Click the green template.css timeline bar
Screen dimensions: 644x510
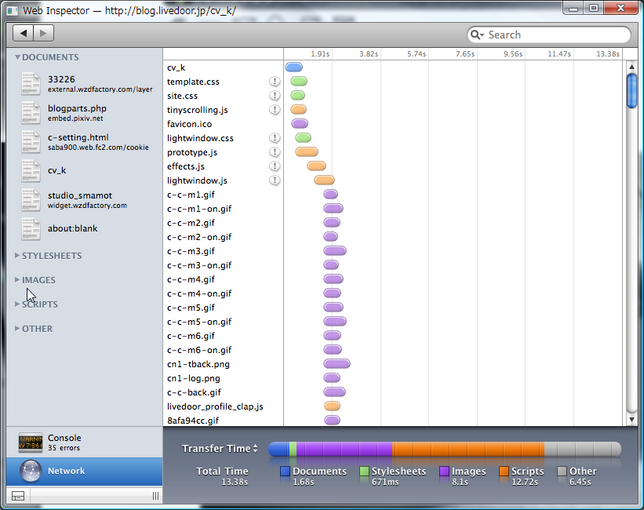point(299,81)
